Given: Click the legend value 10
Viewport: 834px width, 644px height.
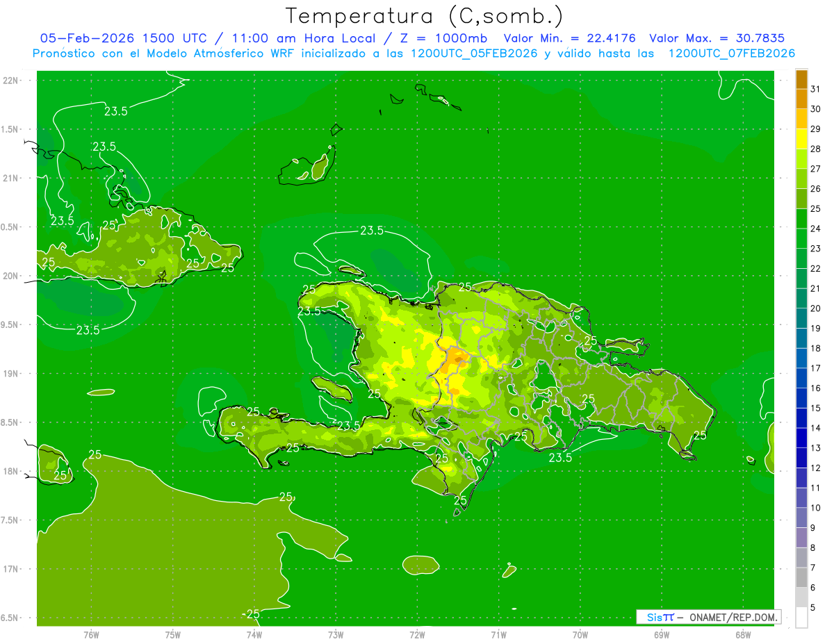Looking at the screenshot, I should [816, 508].
